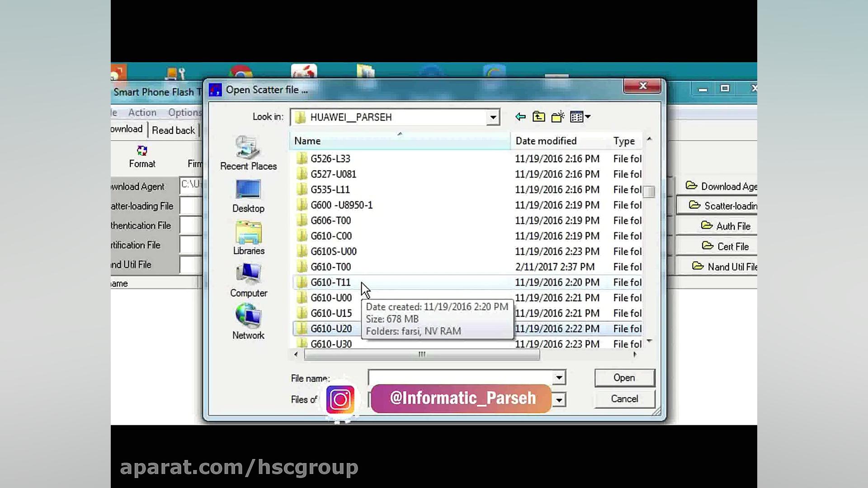Expand the Look in folder dropdown
868x488 pixels.
click(x=493, y=117)
